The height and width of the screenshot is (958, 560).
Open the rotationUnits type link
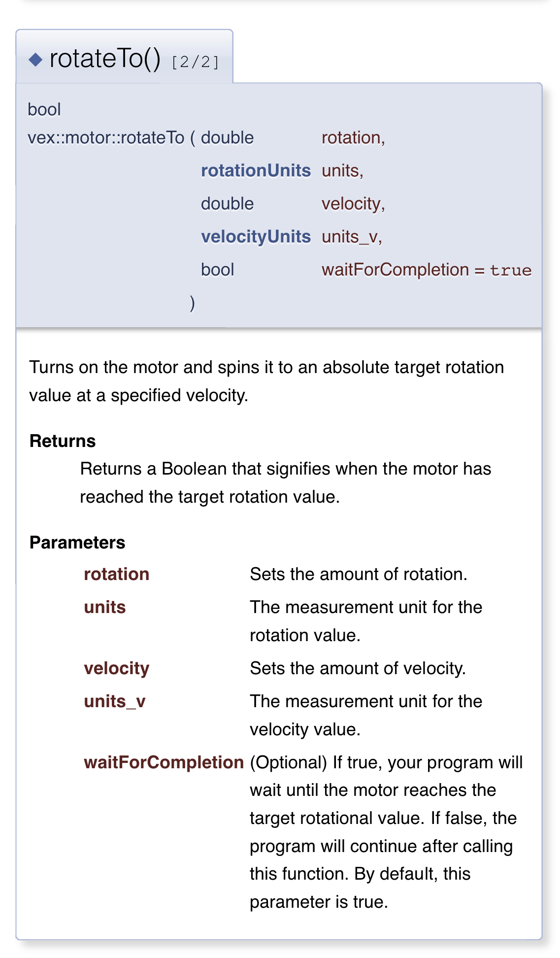pyautogui.click(x=256, y=171)
